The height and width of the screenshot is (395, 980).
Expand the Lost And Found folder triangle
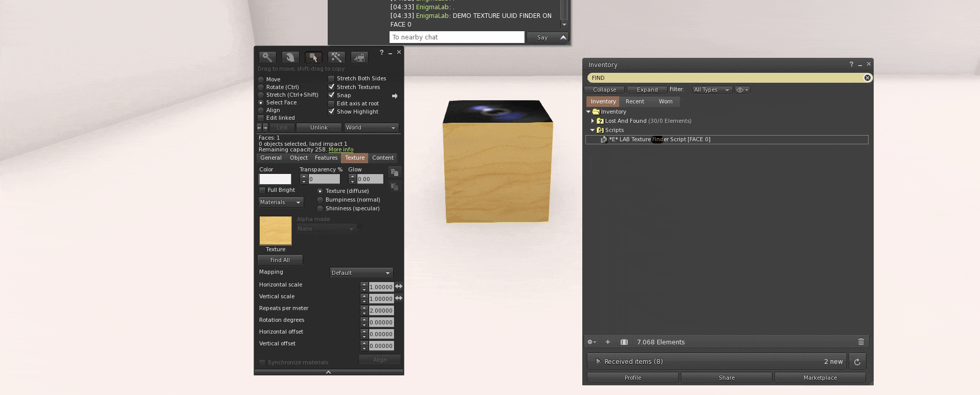592,121
